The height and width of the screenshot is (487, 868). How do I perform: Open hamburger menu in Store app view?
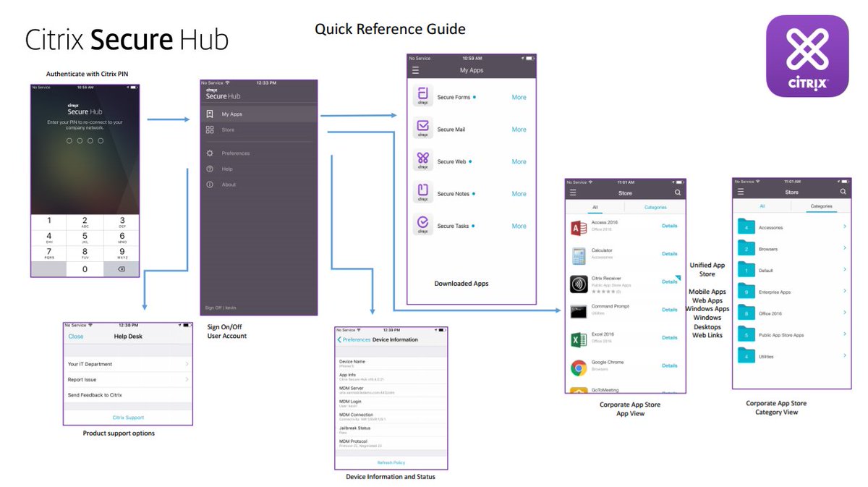[573, 192]
